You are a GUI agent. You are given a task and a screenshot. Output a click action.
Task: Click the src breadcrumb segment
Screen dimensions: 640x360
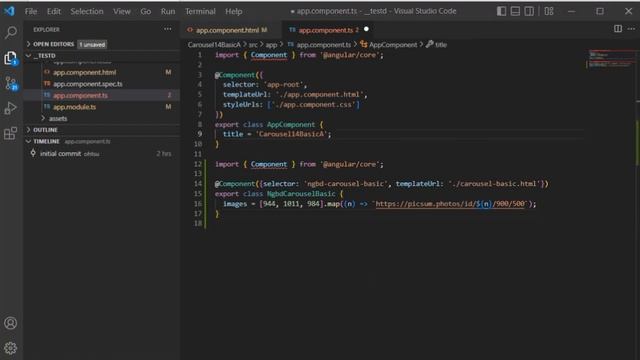(x=253, y=44)
